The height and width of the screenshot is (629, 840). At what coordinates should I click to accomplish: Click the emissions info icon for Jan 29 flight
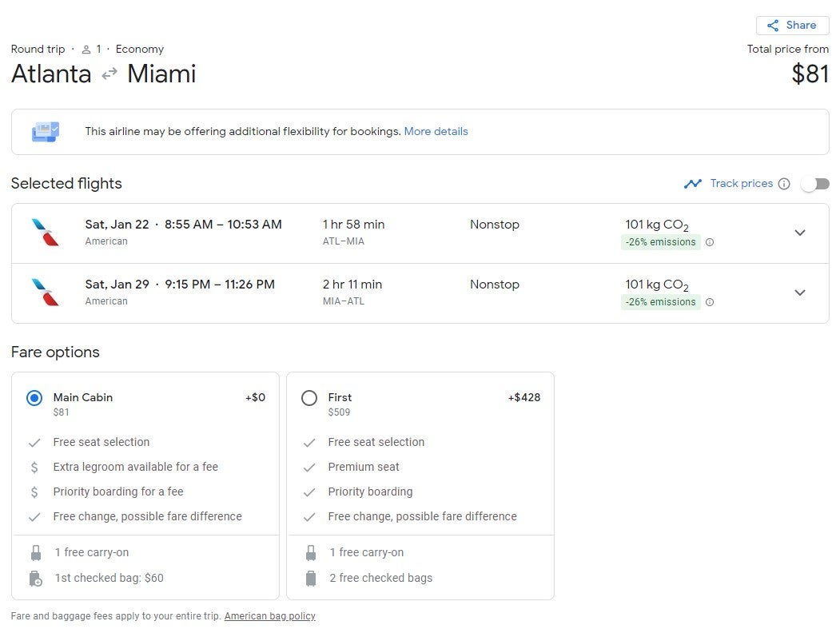click(710, 302)
